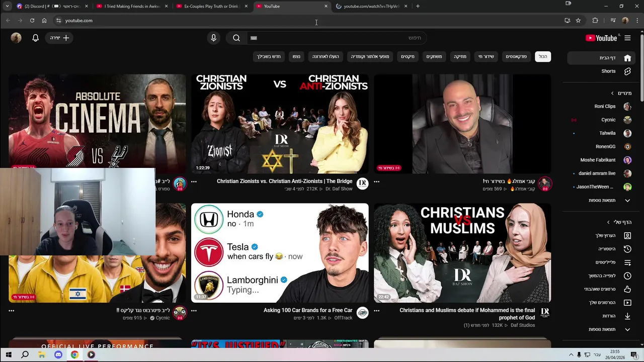
Task: Open Tahwila subscription channel
Action: [x=600, y=133]
